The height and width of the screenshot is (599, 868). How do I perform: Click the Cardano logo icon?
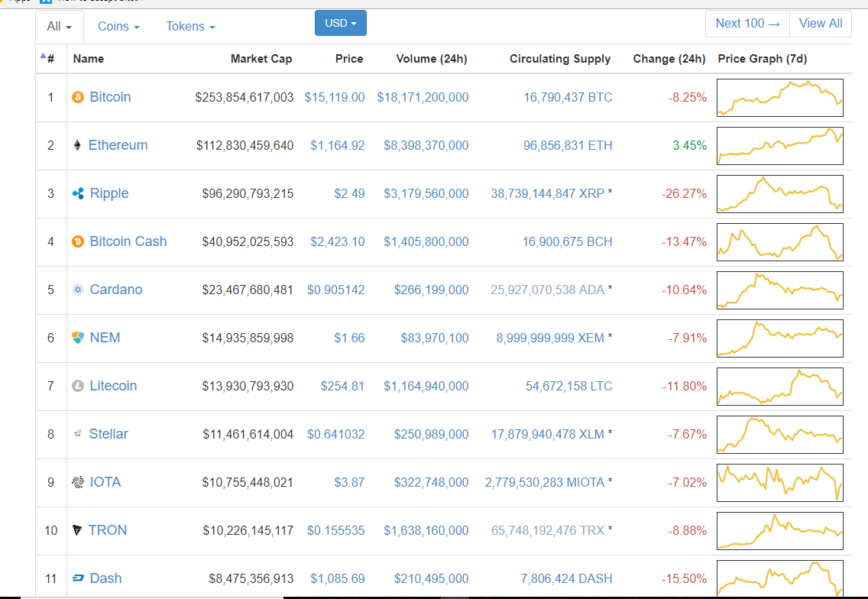pos(78,290)
